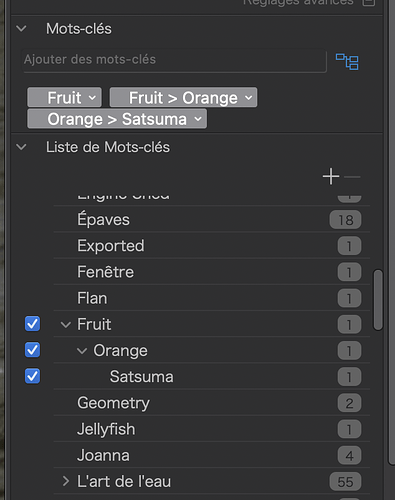Remove keyword using the minus icon
This screenshot has height=500, width=395.
[352, 177]
